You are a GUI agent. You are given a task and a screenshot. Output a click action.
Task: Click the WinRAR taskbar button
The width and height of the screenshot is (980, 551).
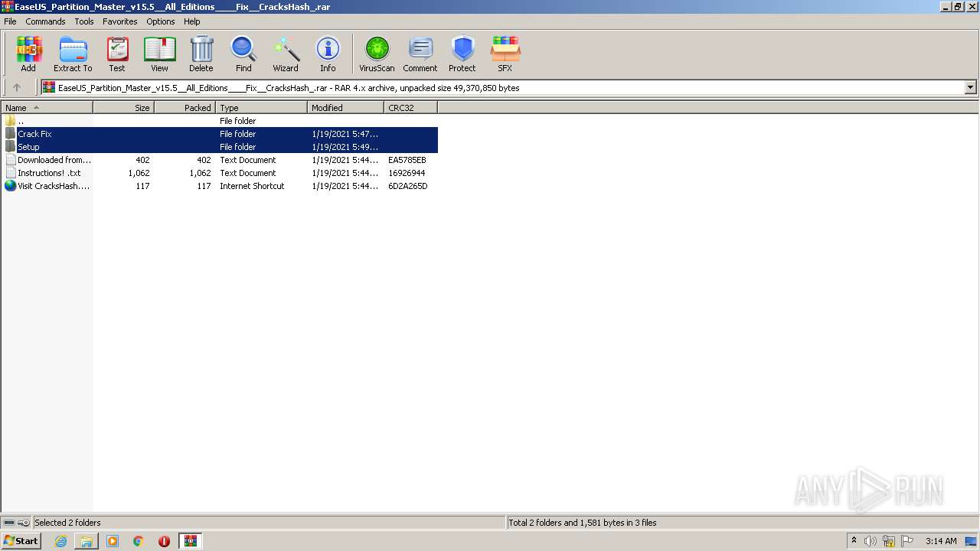[x=191, y=541]
